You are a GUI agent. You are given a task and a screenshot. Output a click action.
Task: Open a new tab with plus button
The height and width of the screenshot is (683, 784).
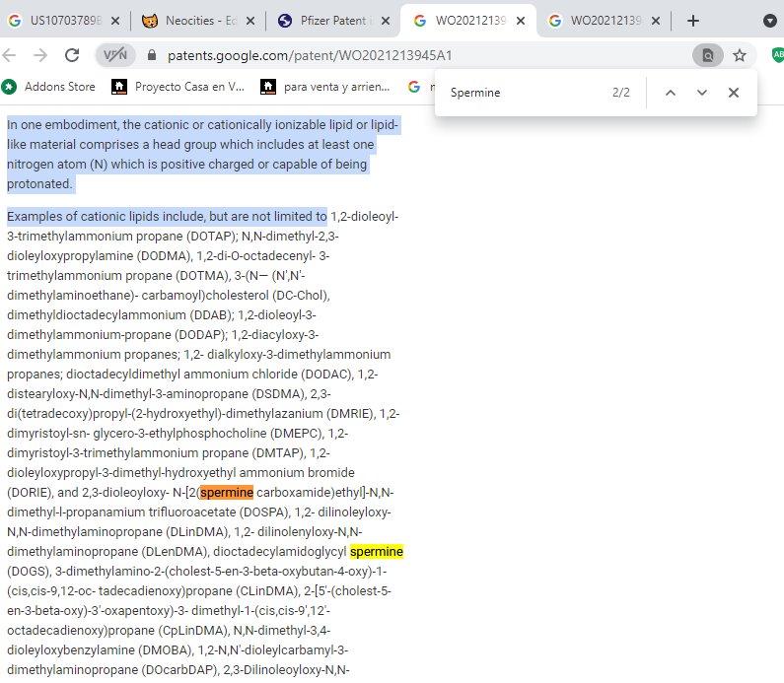(693, 21)
